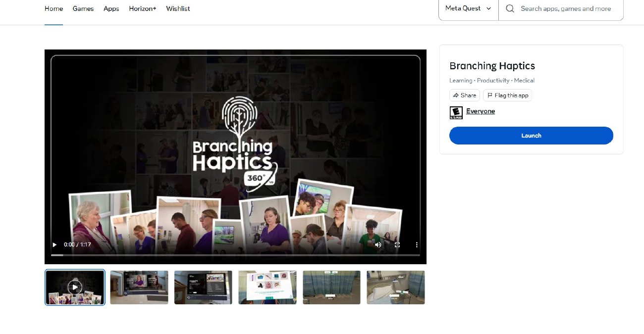Screen dimensions: 644x334
Task: Play the trailer video
Action: (54, 245)
